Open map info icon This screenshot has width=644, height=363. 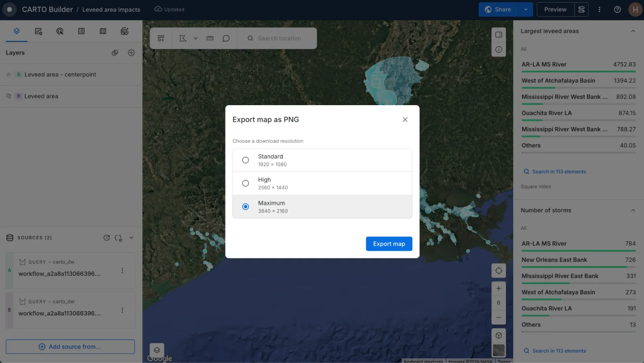[x=499, y=50]
